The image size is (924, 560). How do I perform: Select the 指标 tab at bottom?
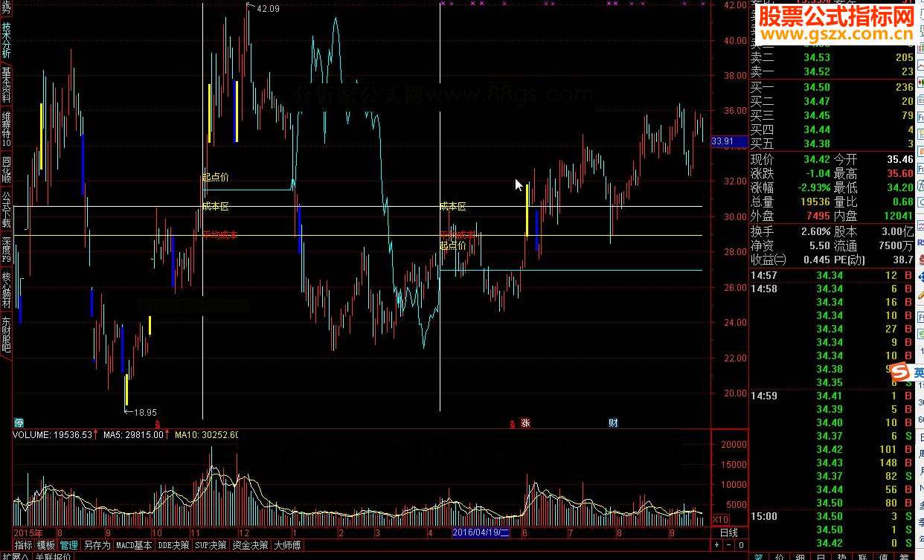click(24, 545)
